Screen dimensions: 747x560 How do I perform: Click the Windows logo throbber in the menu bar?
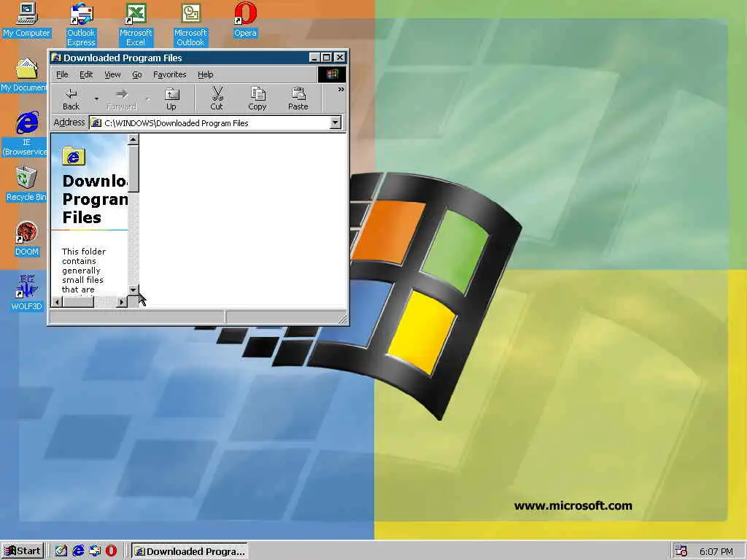(332, 74)
